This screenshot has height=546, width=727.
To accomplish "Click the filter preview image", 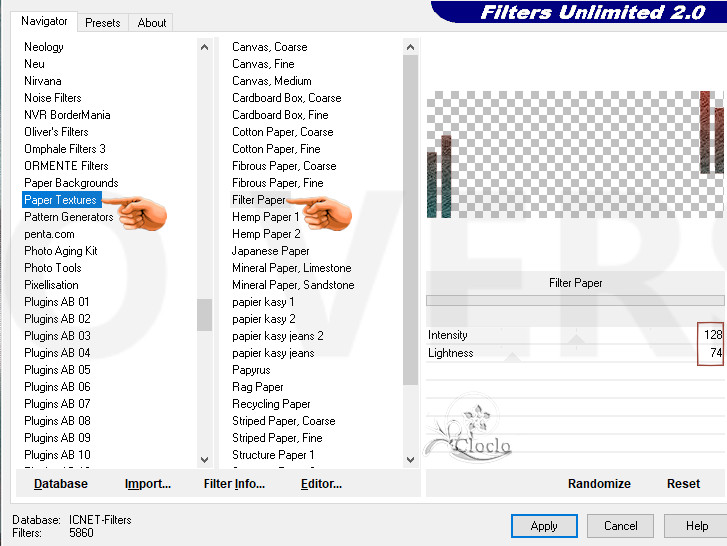I will pos(575,153).
